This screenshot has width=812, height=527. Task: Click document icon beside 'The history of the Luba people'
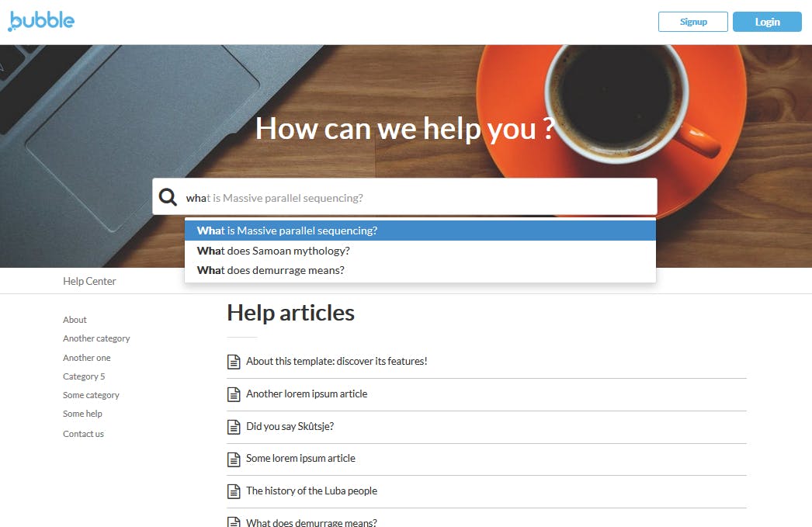(234, 491)
